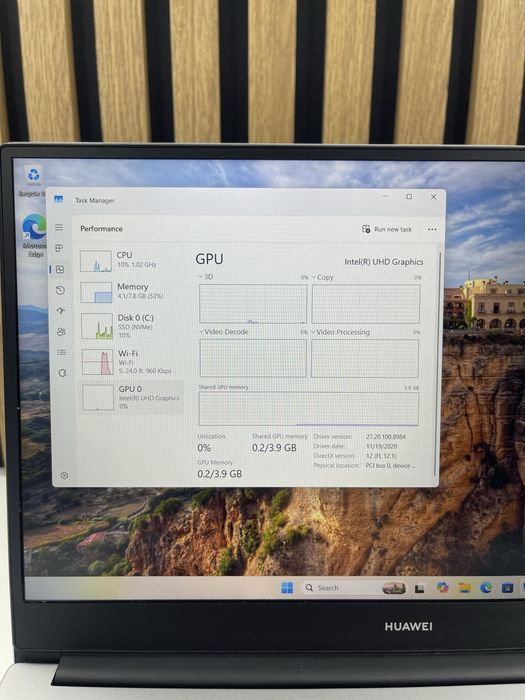Click the Disk 0 mini graph thumbnail
Screen dimensions: 525x700
pyautogui.click(x=97, y=326)
